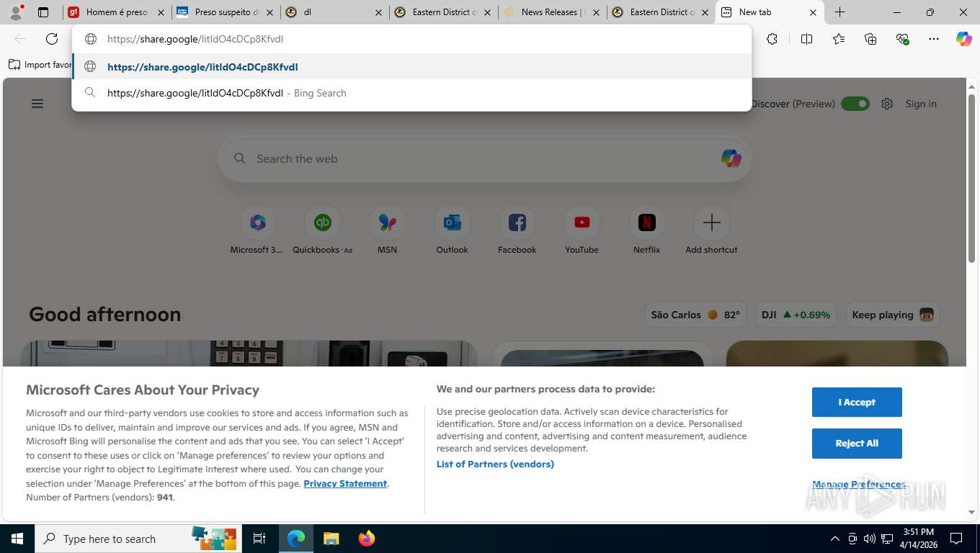Open the Privacy Statement link
The width and height of the screenshot is (980, 553).
pyautogui.click(x=345, y=483)
